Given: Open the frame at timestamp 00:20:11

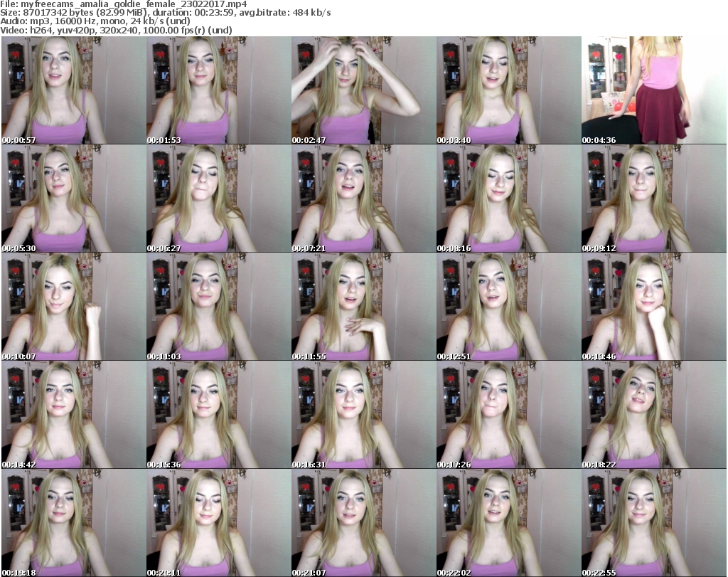Looking at the screenshot, I should pyautogui.click(x=219, y=523).
